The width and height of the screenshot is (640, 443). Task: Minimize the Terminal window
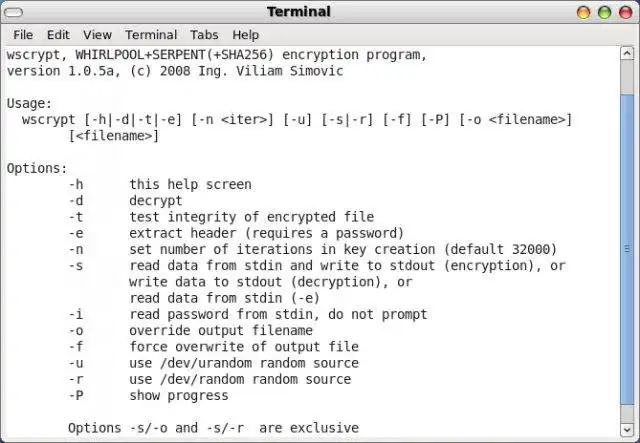pos(585,12)
